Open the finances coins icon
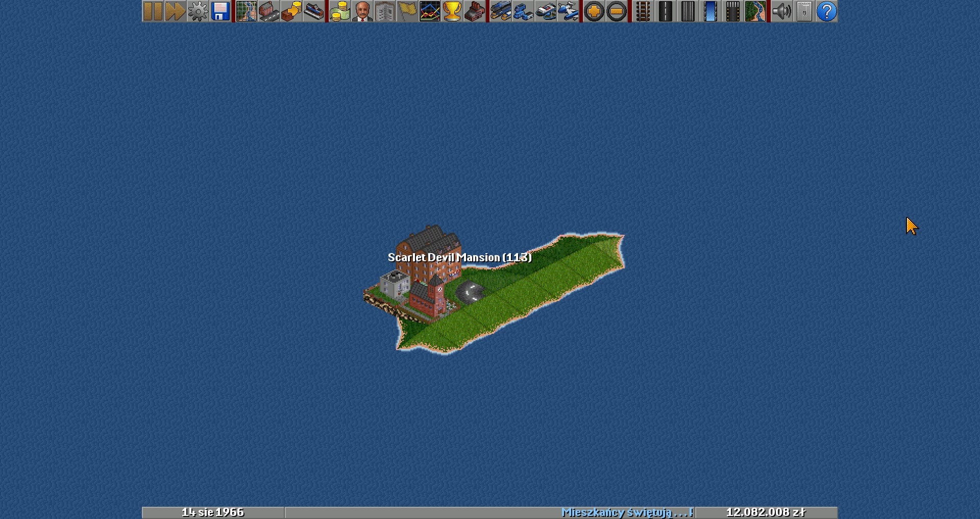The image size is (980, 519). click(339, 11)
